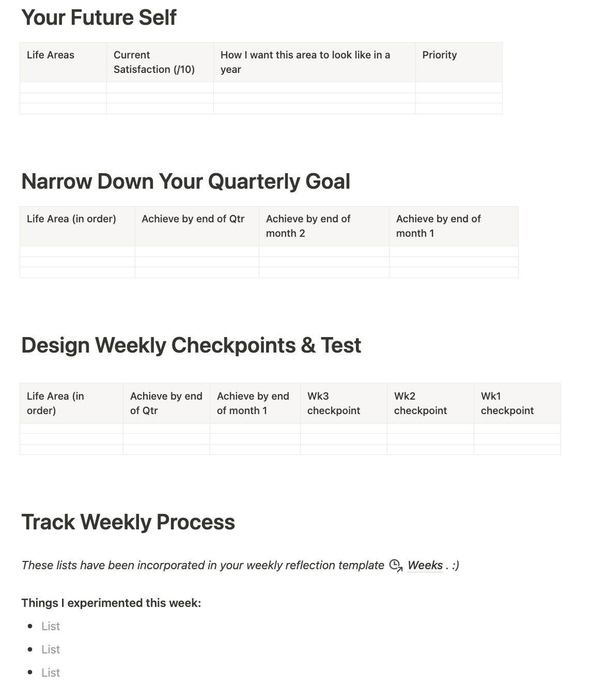Open the Weeks page link
This screenshot has height=700, width=592.
(x=425, y=565)
